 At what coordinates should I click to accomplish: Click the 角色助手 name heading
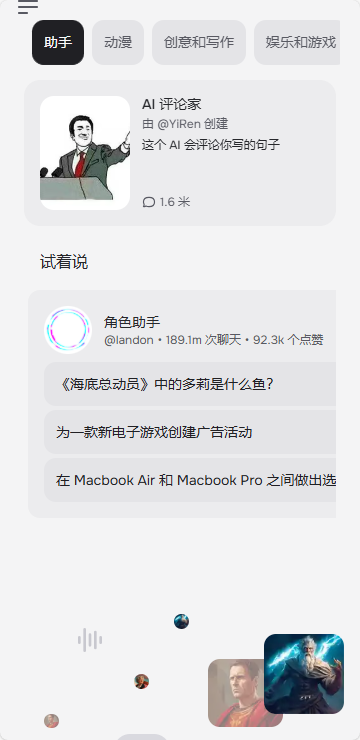(132, 323)
